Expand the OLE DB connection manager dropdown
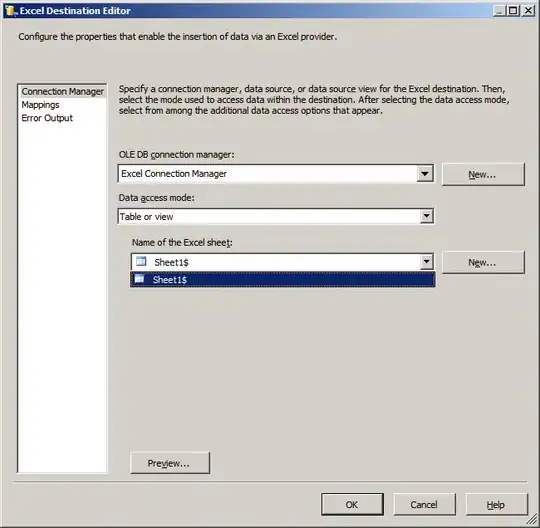This screenshot has height=528, width=540. [x=425, y=174]
